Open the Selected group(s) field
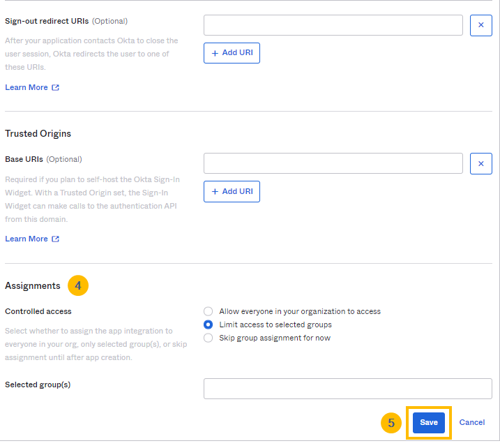This screenshot has width=500, height=448. (x=347, y=389)
